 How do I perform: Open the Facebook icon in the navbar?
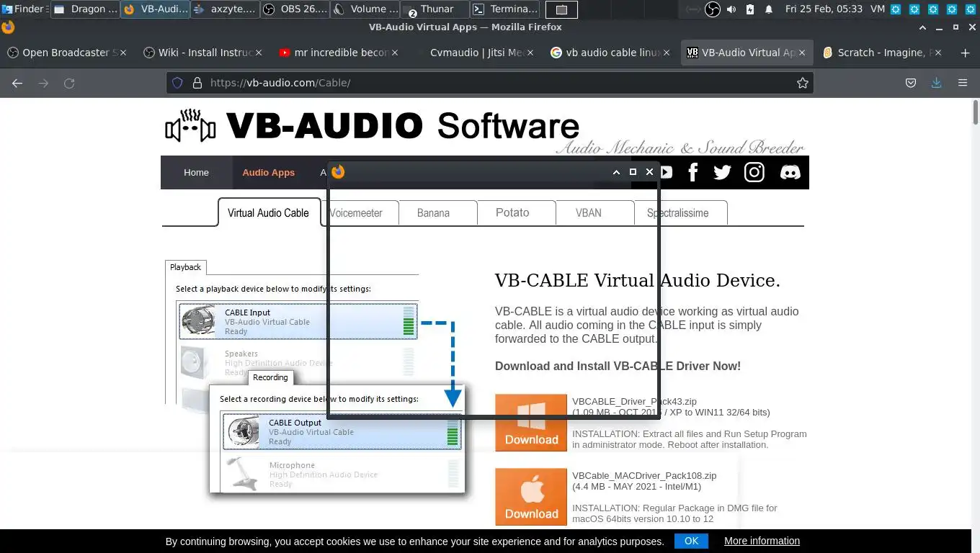click(692, 172)
